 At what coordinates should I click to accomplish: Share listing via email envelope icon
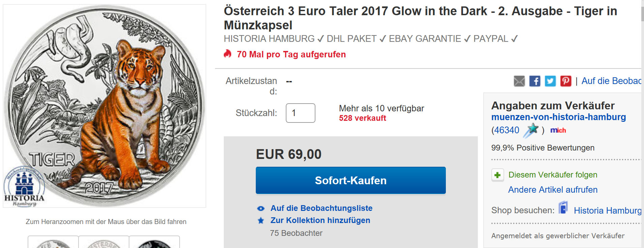click(519, 81)
